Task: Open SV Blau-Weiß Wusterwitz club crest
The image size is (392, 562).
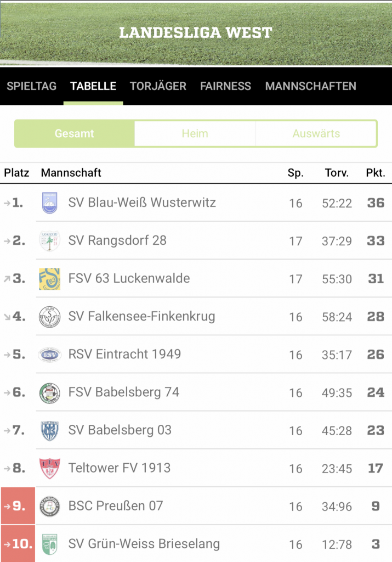Action: pos(49,203)
